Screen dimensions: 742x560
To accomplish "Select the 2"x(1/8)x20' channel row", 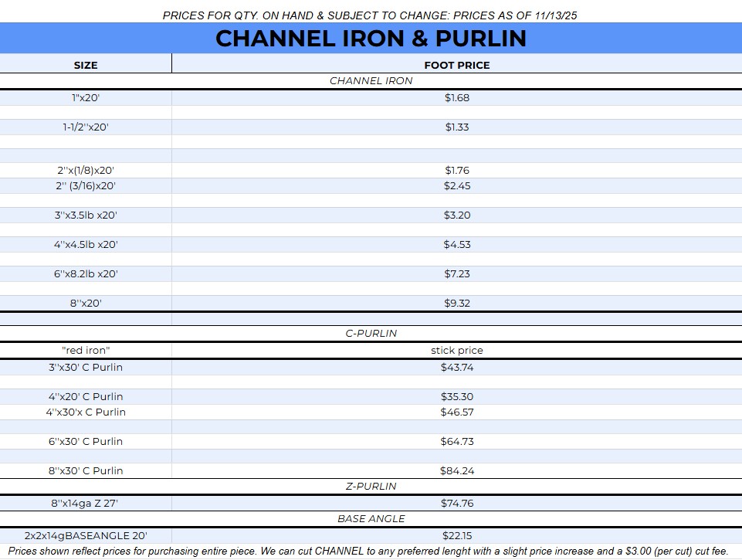I will point(86,171).
